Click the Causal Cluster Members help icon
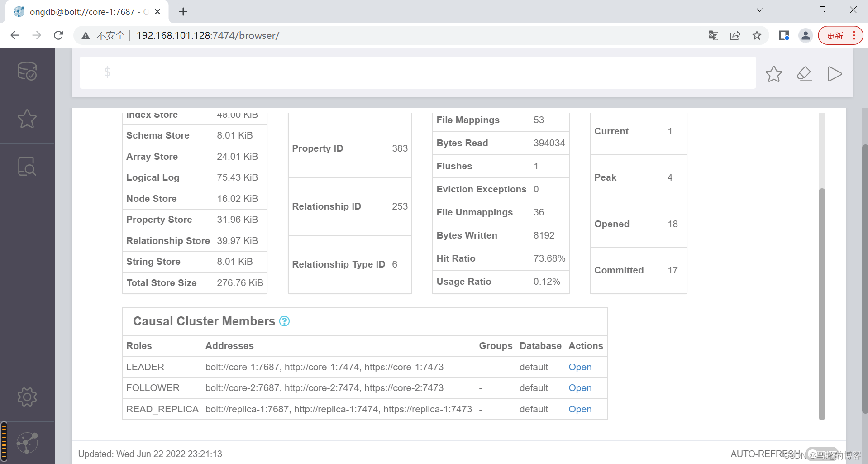 [x=284, y=321]
